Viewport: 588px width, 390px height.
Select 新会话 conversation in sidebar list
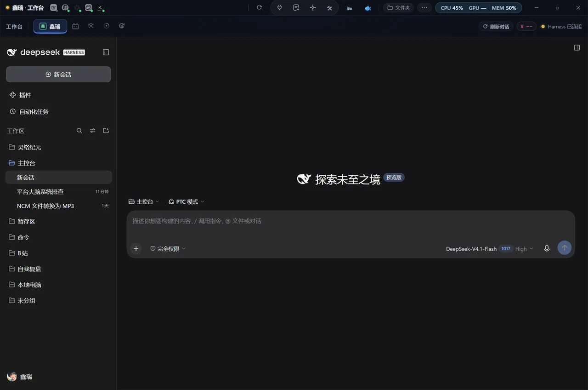pos(58,178)
